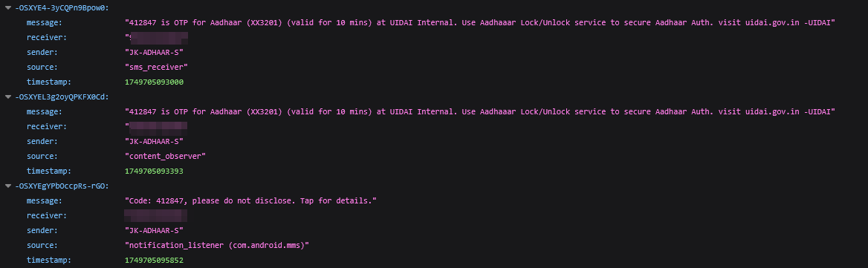
Task: Select the timestamp value 1749705093000
Action: coord(154,82)
